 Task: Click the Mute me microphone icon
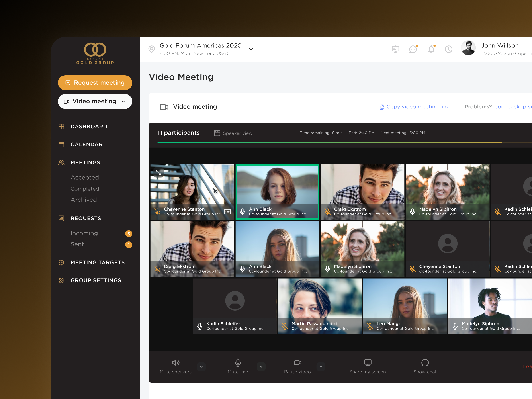tap(238, 363)
